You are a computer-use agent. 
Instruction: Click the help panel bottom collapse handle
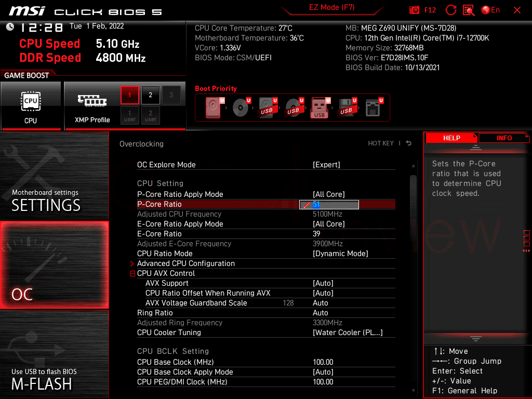pyautogui.click(x=475, y=339)
